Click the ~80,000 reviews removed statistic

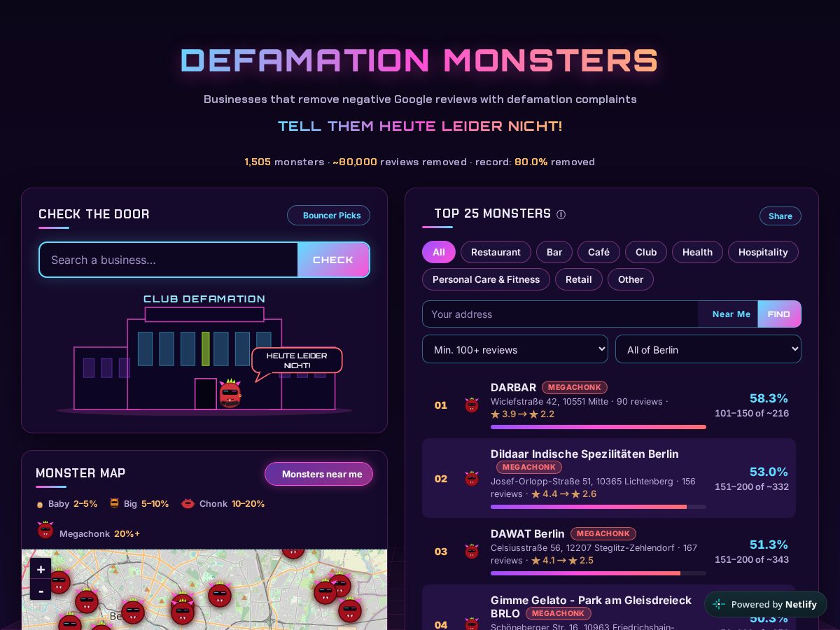pyautogui.click(x=400, y=162)
